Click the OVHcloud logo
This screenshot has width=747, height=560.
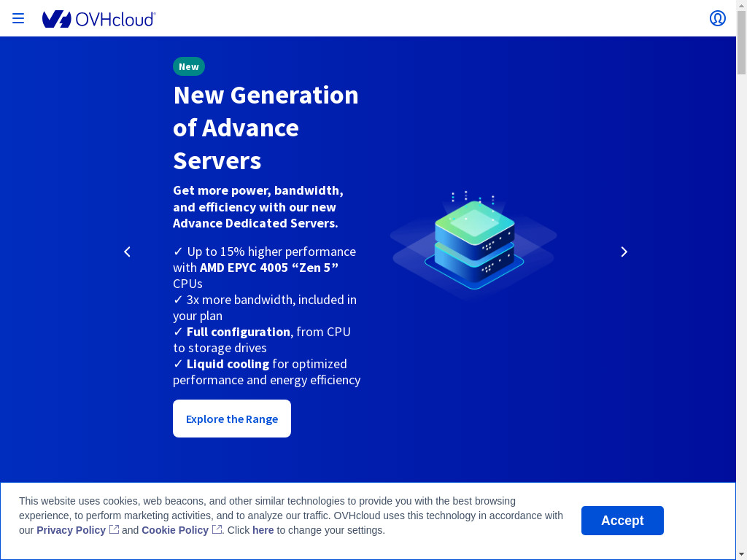98,19
